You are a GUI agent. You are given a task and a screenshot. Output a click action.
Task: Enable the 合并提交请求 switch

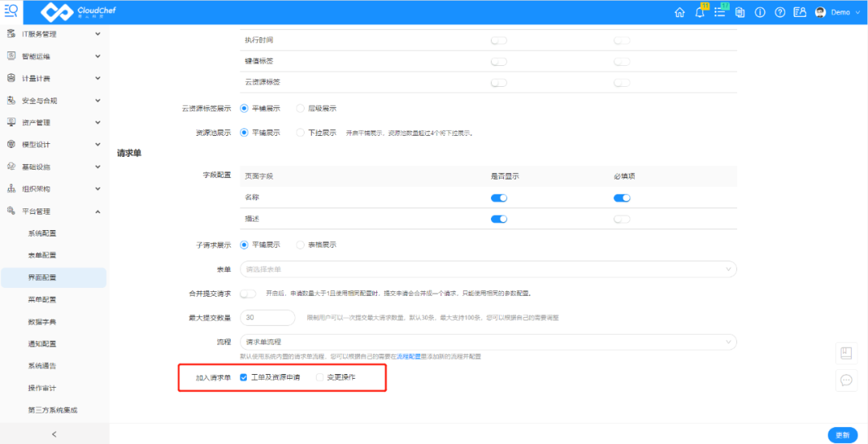coord(248,294)
